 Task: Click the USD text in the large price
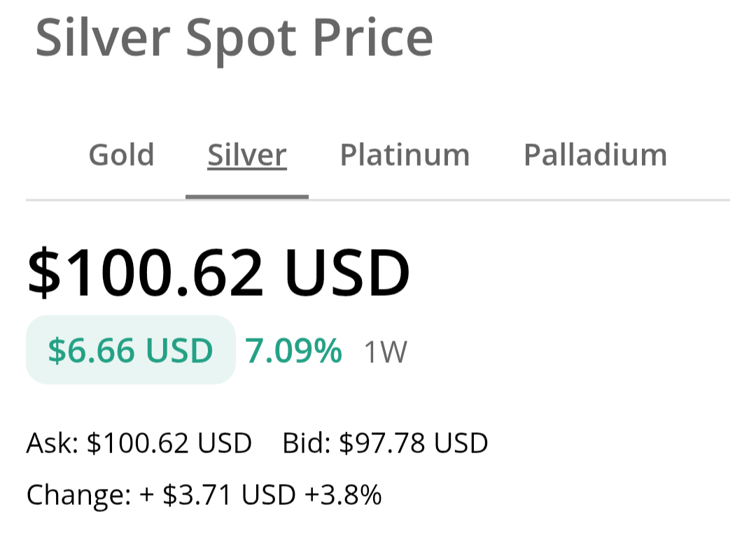(x=348, y=272)
